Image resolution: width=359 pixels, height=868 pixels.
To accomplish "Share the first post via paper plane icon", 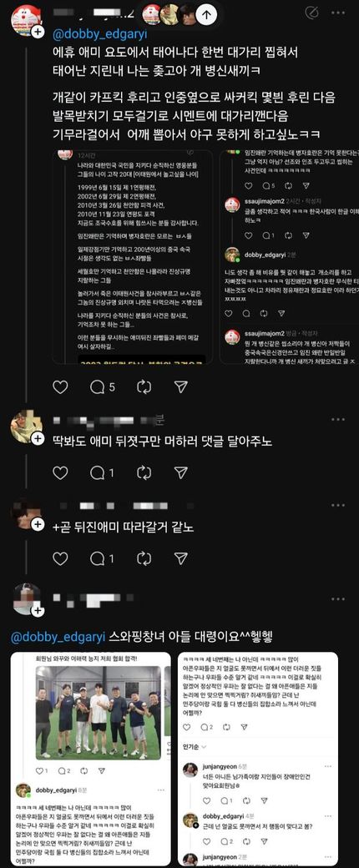I will pyautogui.click(x=180, y=387).
